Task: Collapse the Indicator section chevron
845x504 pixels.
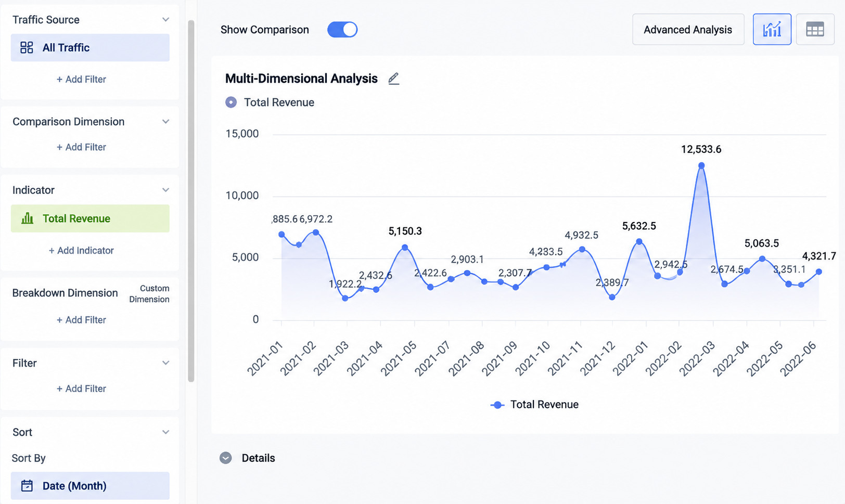Action: pos(165,190)
